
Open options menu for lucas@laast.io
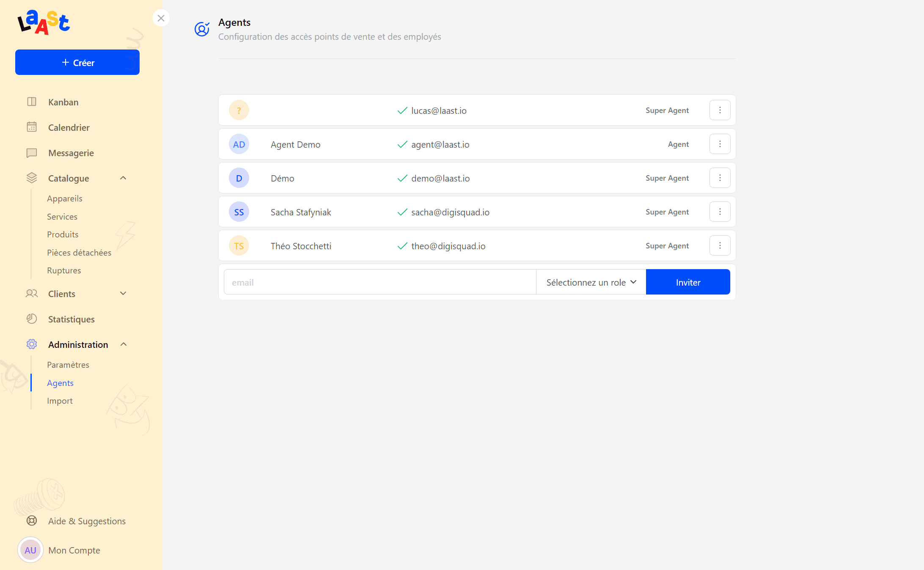coord(720,110)
